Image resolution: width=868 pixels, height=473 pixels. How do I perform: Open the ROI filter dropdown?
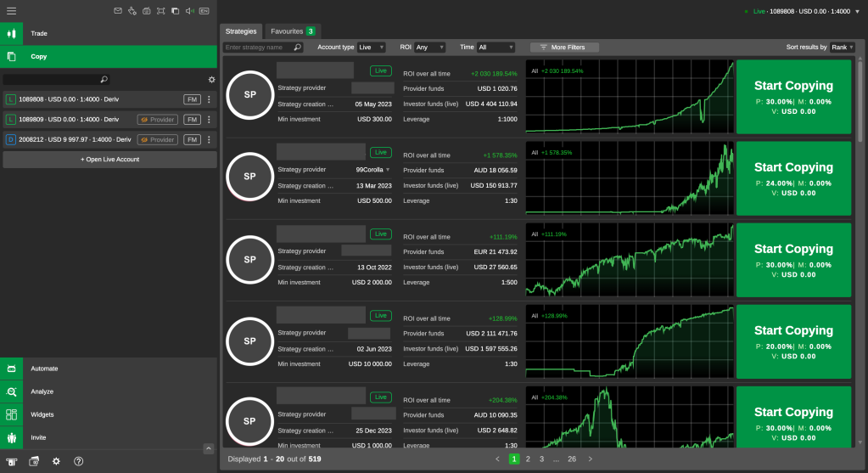tap(429, 47)
